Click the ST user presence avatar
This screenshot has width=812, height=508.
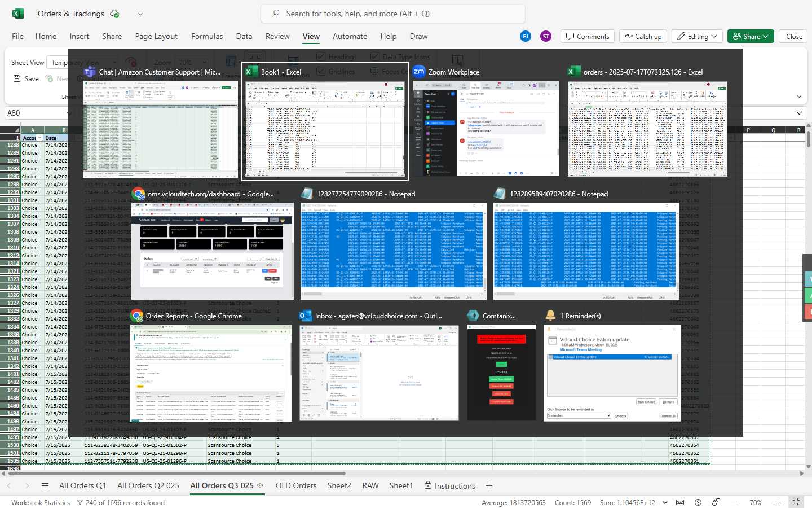[545, 36]
